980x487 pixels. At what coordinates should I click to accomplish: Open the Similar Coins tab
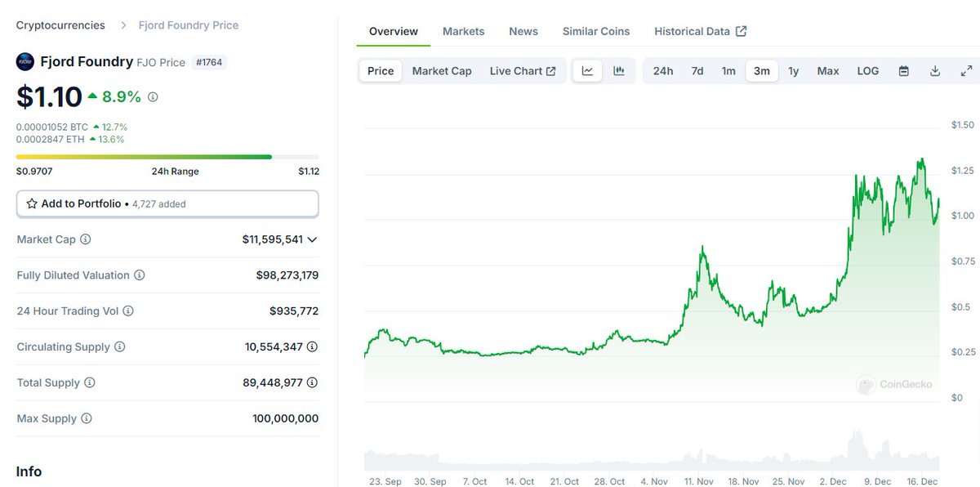(596, 31)
